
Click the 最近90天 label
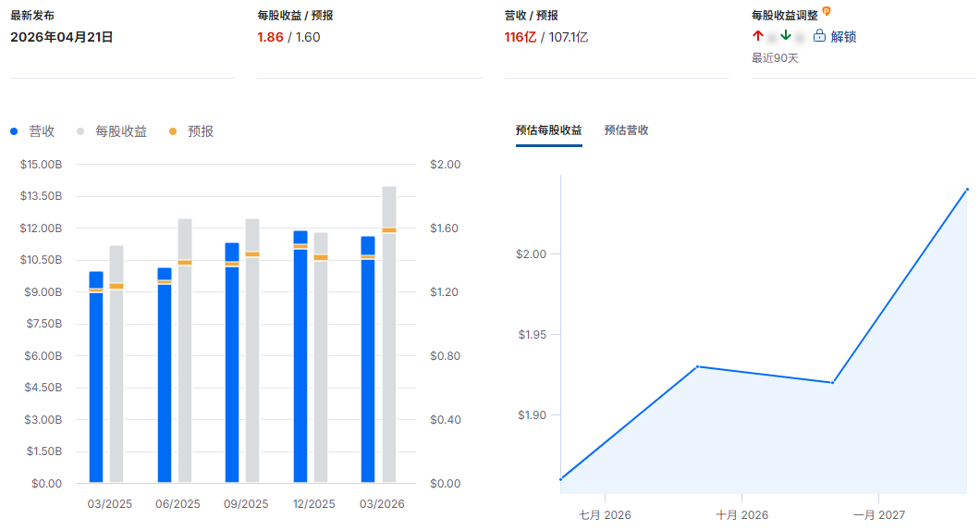click(x=775, y=58)
